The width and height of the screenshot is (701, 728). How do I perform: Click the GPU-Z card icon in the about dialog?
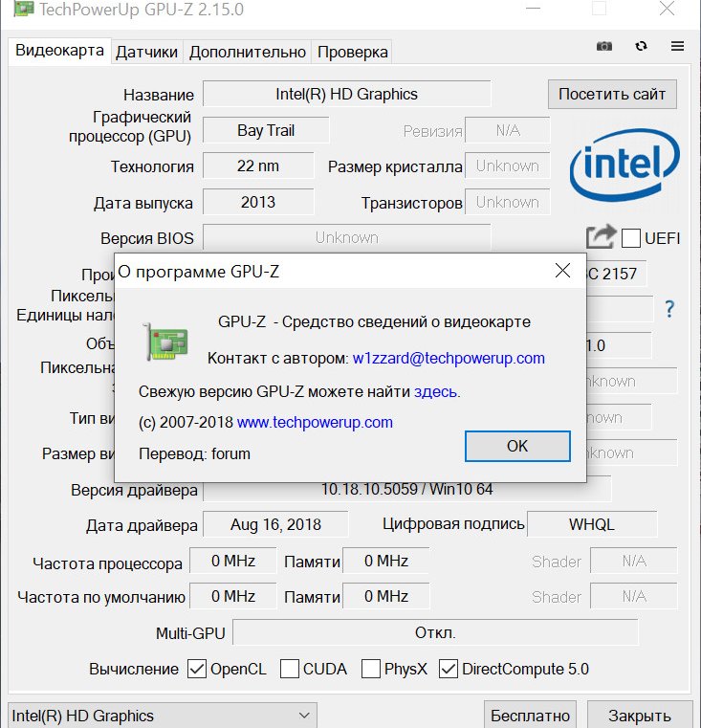click(165, 342)
